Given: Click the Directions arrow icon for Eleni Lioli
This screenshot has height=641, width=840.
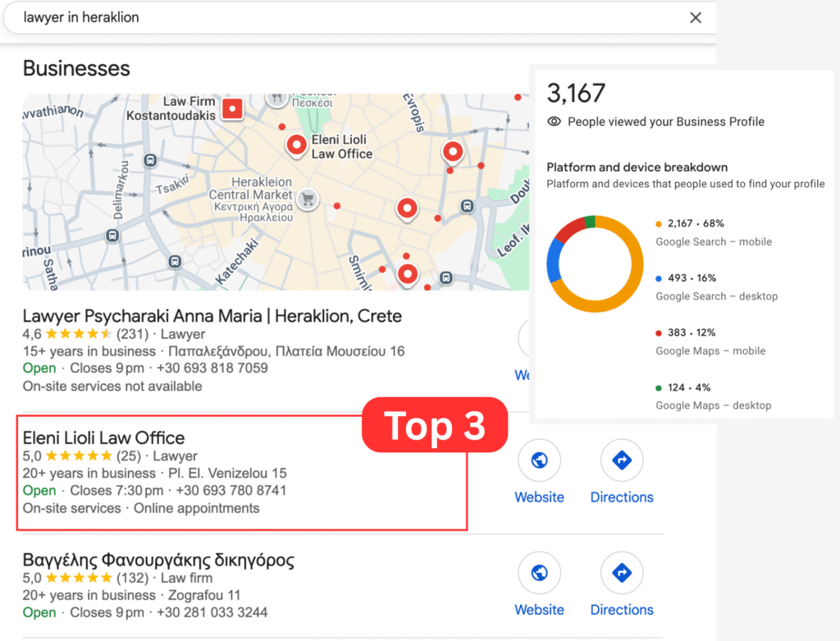Looking at the screenshot, I should coord(622,460).
